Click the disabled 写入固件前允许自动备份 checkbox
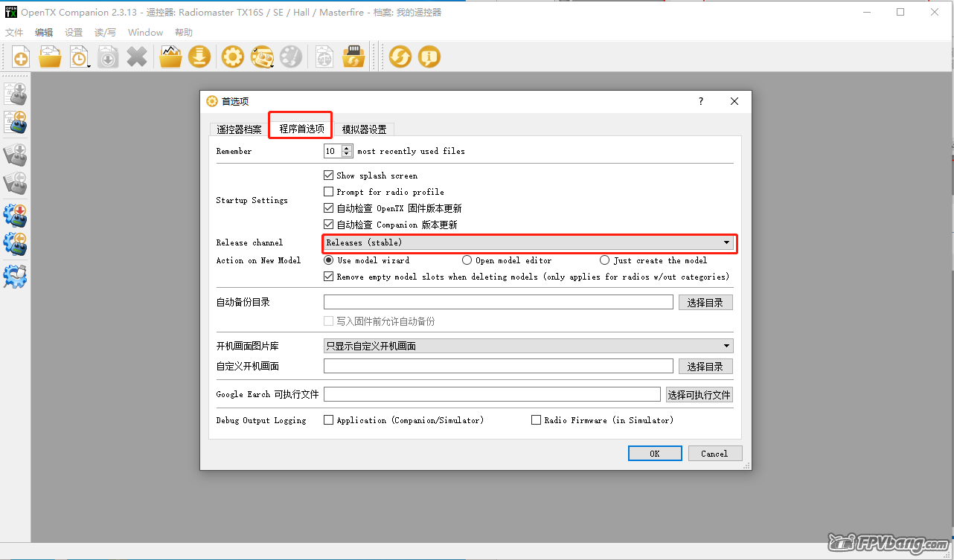Image resolution: width=954 pixels, height=560 pixels. pos(328,321)
